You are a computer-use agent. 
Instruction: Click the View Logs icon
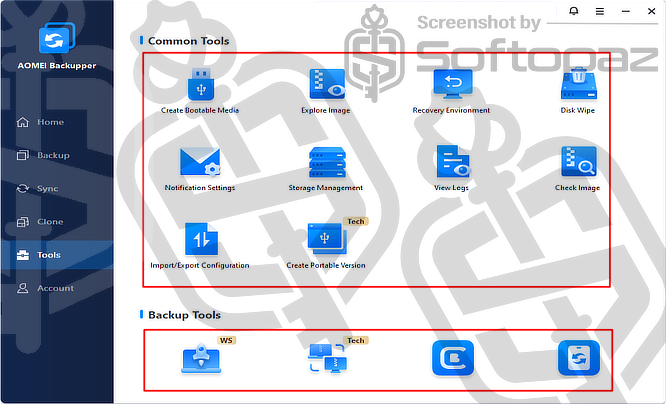pos(451,162)
